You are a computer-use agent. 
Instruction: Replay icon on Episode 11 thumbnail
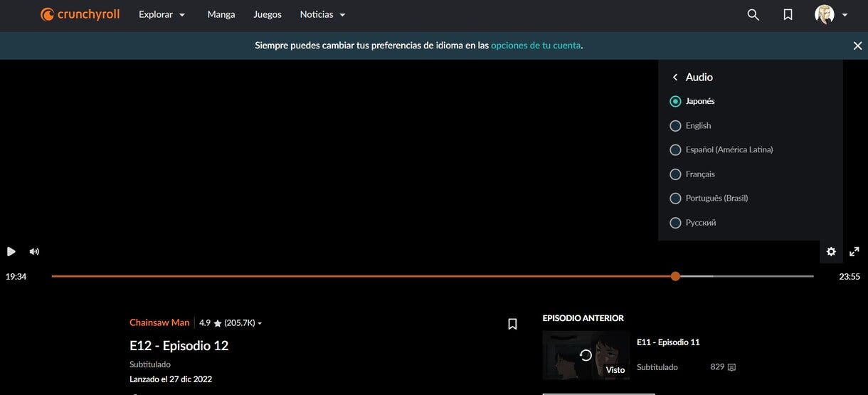coord(586,354)
